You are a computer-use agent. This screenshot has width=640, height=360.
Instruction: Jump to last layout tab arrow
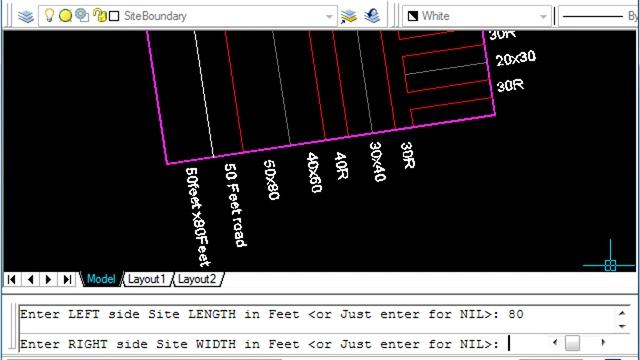click(x=67, y=280)
